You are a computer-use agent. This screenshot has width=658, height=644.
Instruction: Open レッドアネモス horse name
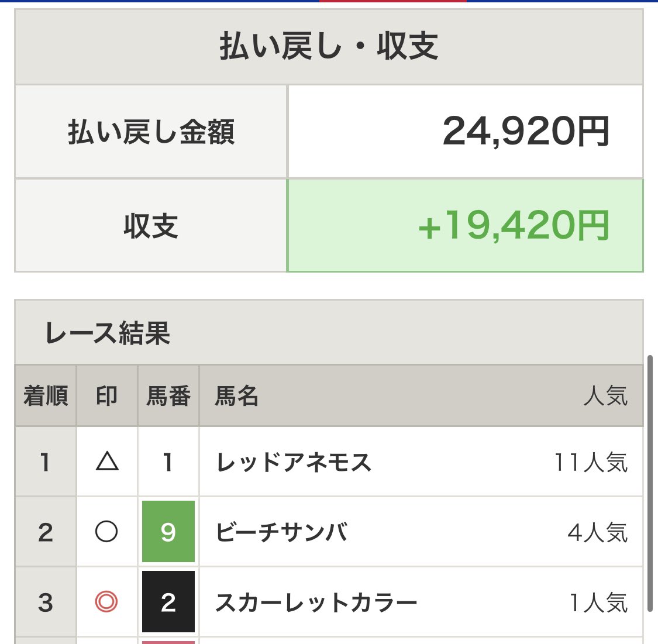[x=294, y=462]
